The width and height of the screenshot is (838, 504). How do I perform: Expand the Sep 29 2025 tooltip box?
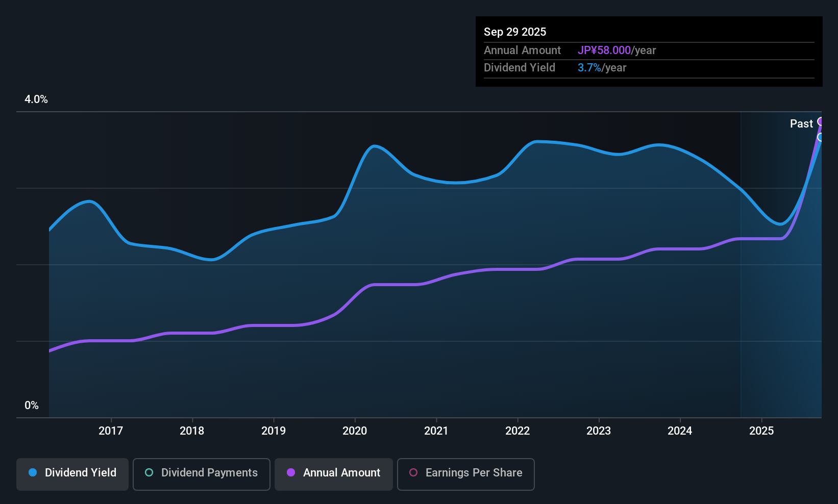point(649,51)
